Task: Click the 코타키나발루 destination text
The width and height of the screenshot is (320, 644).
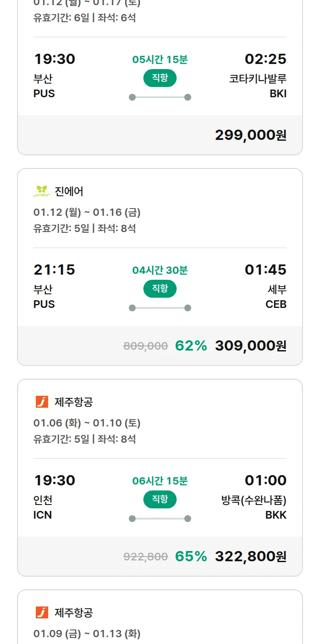Action: pyautogui.click(x=258, y=79)
